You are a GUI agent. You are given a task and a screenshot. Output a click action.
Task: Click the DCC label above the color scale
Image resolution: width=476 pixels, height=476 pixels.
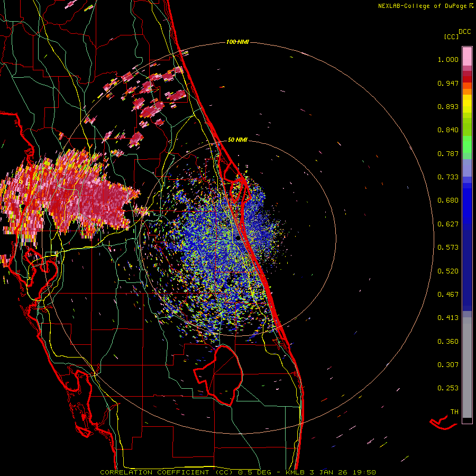point(464,32)
